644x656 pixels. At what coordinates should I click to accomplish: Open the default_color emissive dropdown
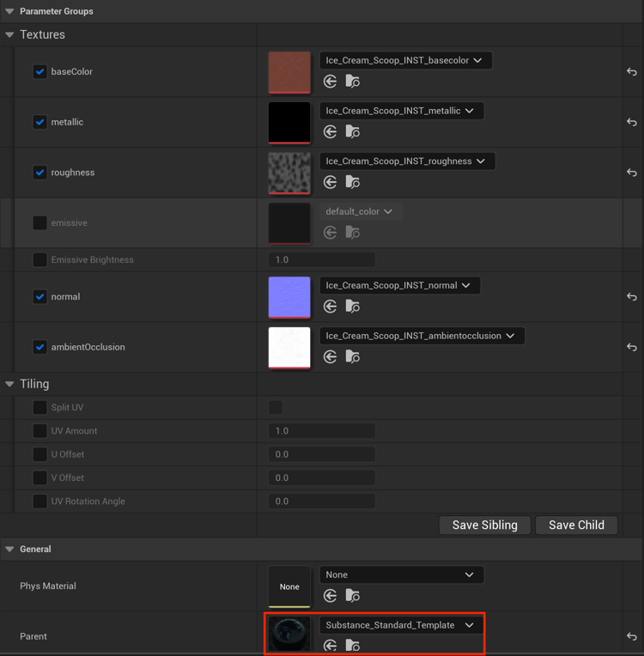(361, 211)
